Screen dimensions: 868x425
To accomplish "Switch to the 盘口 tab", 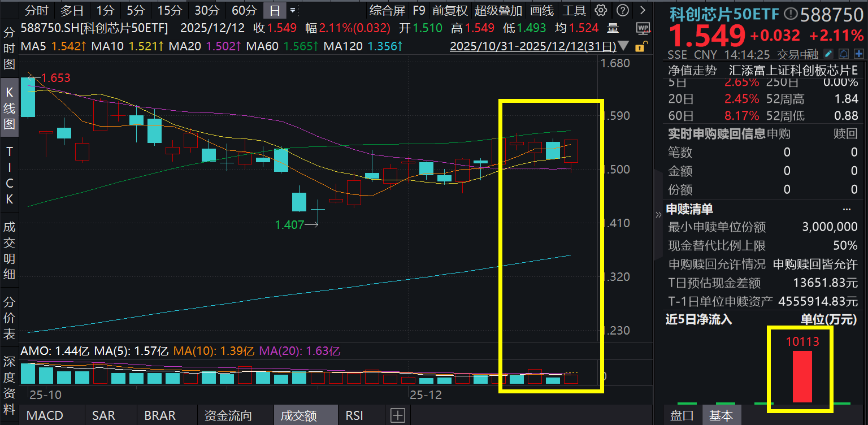I will (x=682, y=415).
